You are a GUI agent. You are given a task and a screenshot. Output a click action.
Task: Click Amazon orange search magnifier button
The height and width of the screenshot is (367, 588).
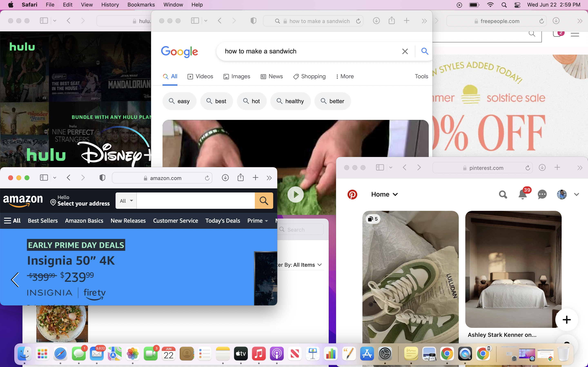click(264, 200)
